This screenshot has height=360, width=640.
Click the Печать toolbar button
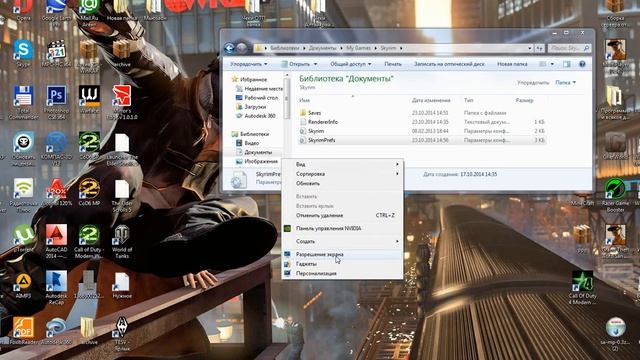pos(393,64)
